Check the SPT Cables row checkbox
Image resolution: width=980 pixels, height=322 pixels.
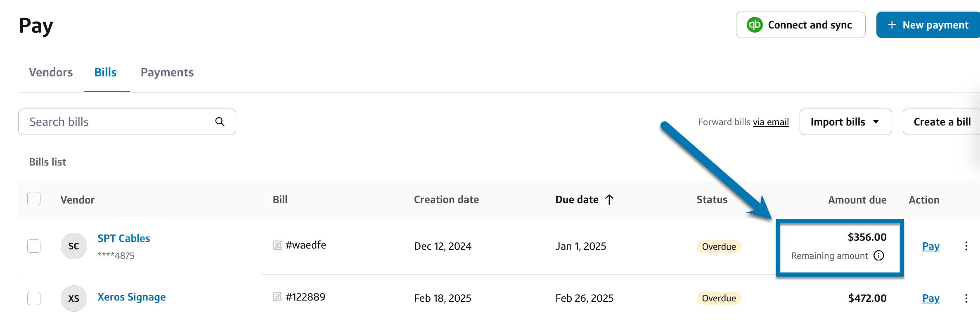34,246
